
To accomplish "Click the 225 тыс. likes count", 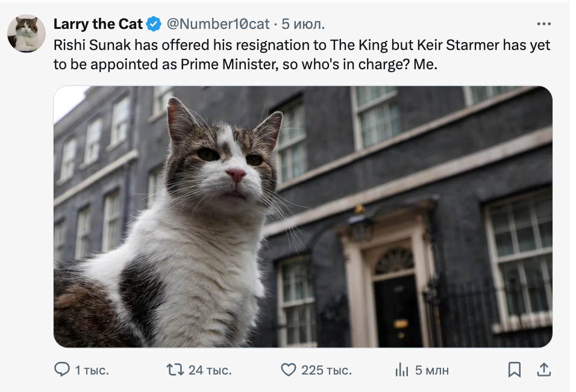I will [326, 370].
